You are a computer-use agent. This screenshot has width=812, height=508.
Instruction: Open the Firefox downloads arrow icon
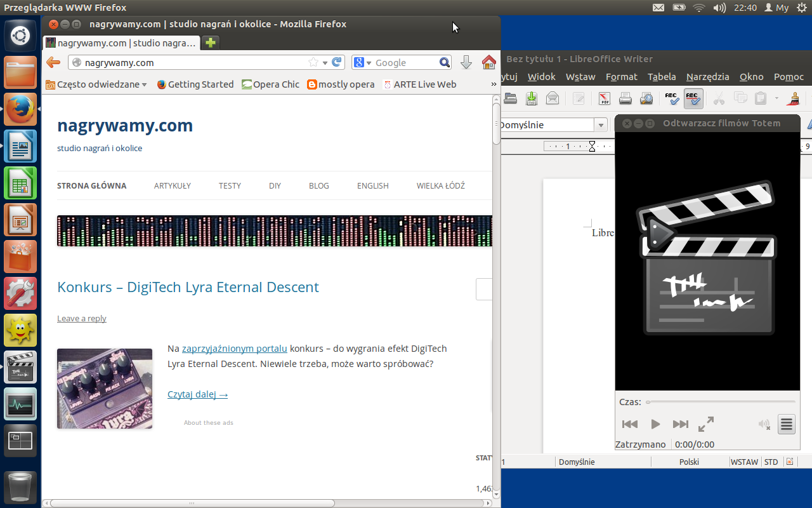point(466,62)
